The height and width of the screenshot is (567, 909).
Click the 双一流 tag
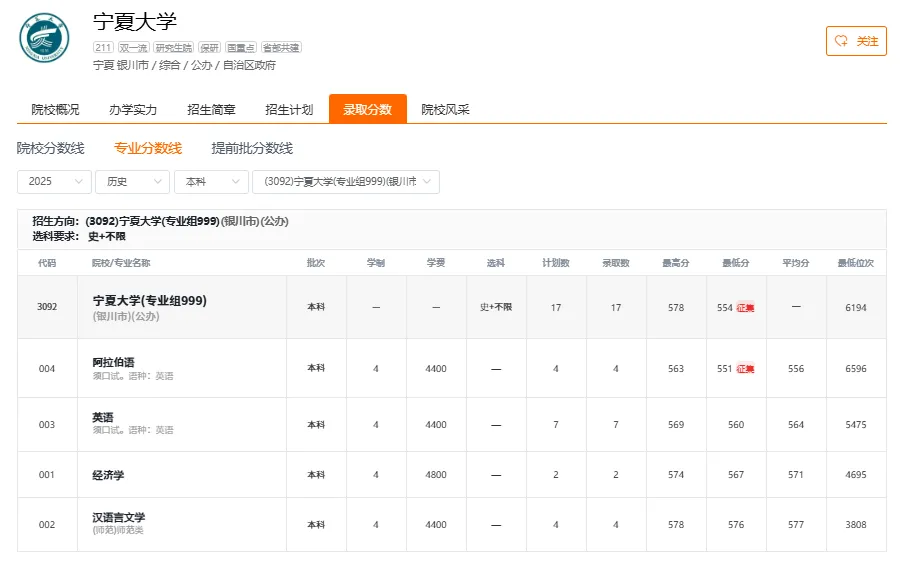coord(133,48)
